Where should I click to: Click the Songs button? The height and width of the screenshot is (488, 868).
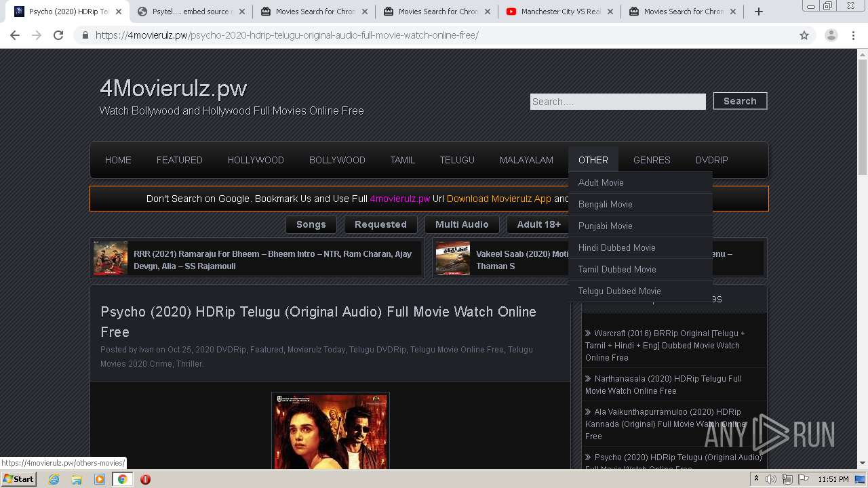311,224
